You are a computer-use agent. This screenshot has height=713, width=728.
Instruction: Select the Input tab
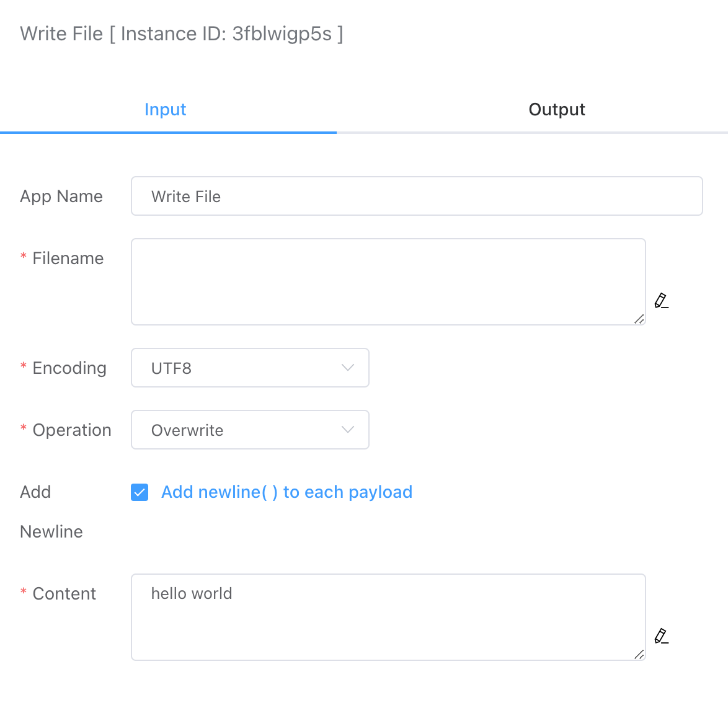(166, 110)
